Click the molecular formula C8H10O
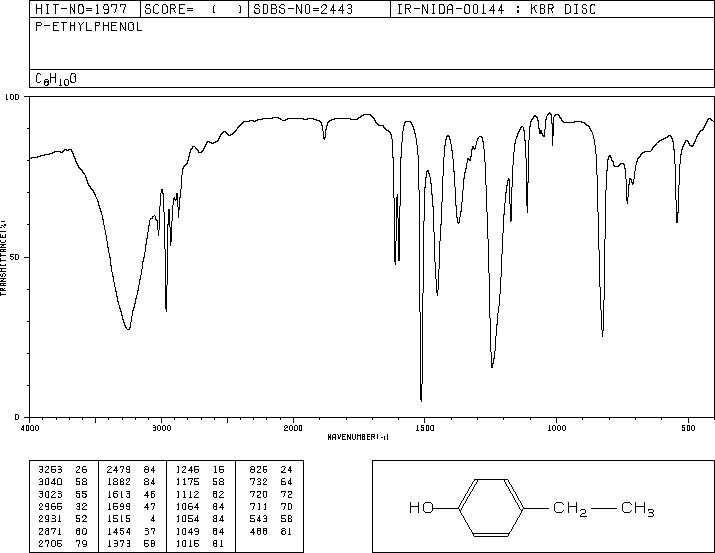 (x=56, y=79)
